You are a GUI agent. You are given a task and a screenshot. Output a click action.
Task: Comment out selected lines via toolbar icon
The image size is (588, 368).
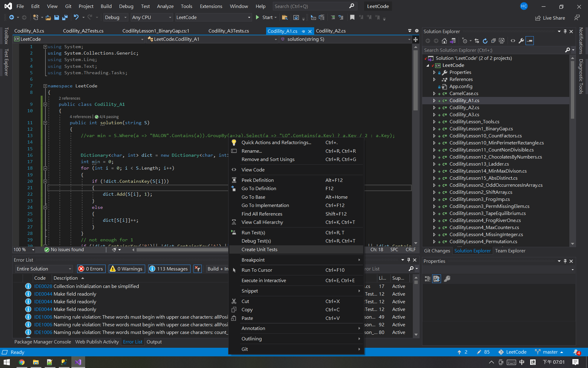pyautogui.click(x=333, y=17)
